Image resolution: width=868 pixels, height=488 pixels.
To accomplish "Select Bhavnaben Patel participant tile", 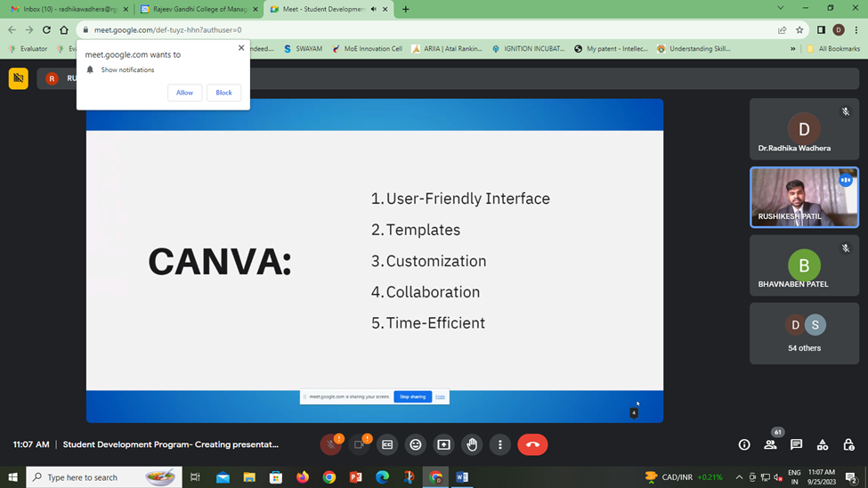I will click(x=804, y=265).
